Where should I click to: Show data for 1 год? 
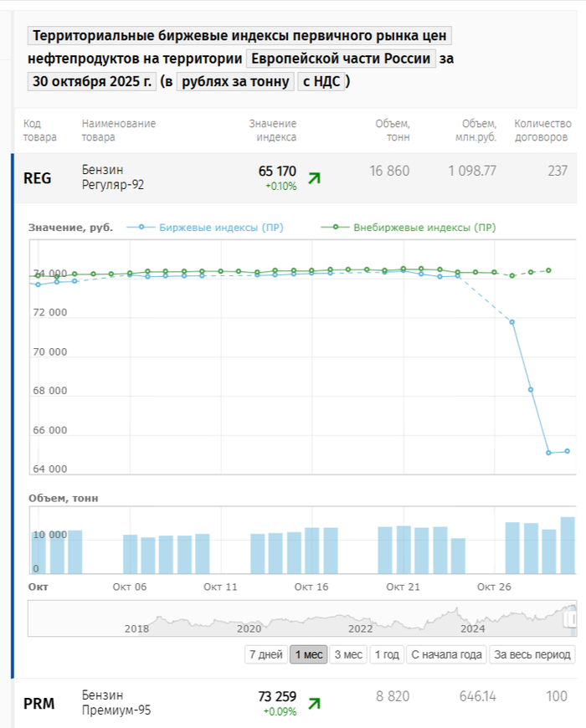(x=386, y=654)
